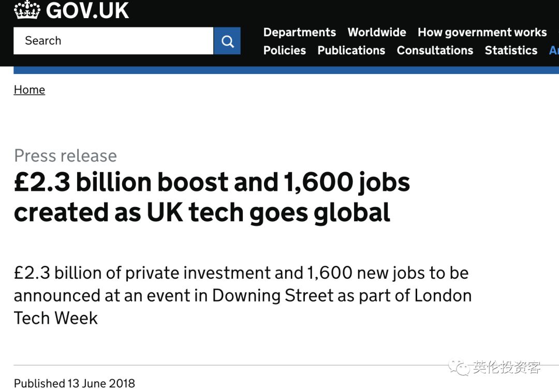This screenshot has width=559, height=392.
Task: Open the Policies navigation link
Action: click(285, 51)
